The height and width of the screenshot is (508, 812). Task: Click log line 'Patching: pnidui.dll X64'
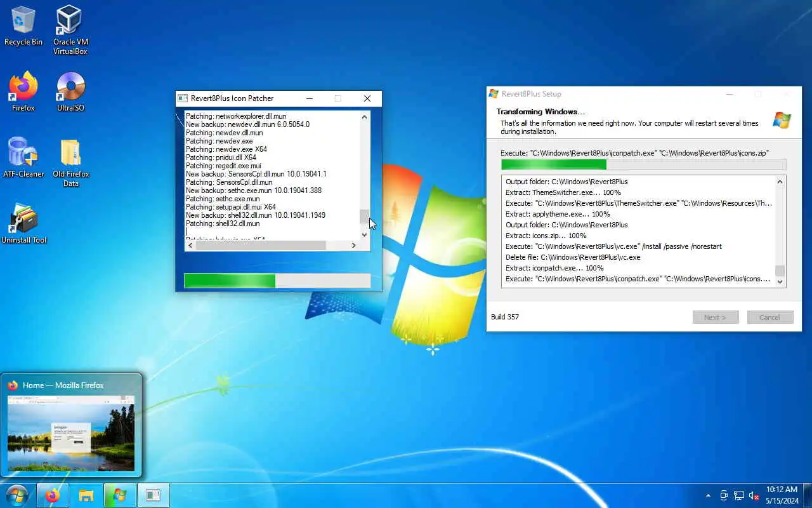(x=221, y=157)
